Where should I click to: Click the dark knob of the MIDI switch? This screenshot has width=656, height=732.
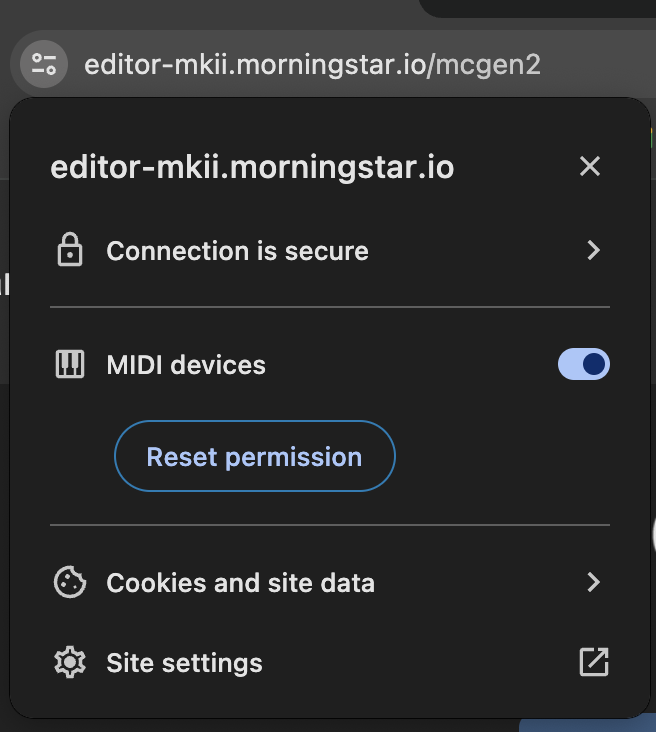(x=593, y=365)
